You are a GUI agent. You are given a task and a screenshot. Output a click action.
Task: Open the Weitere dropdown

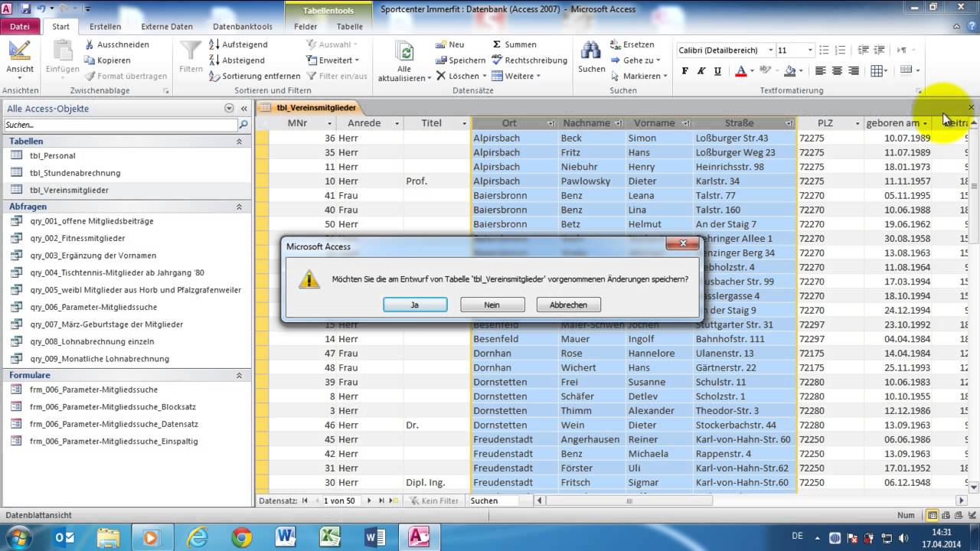pyautogui.click(x=517, y=76)
